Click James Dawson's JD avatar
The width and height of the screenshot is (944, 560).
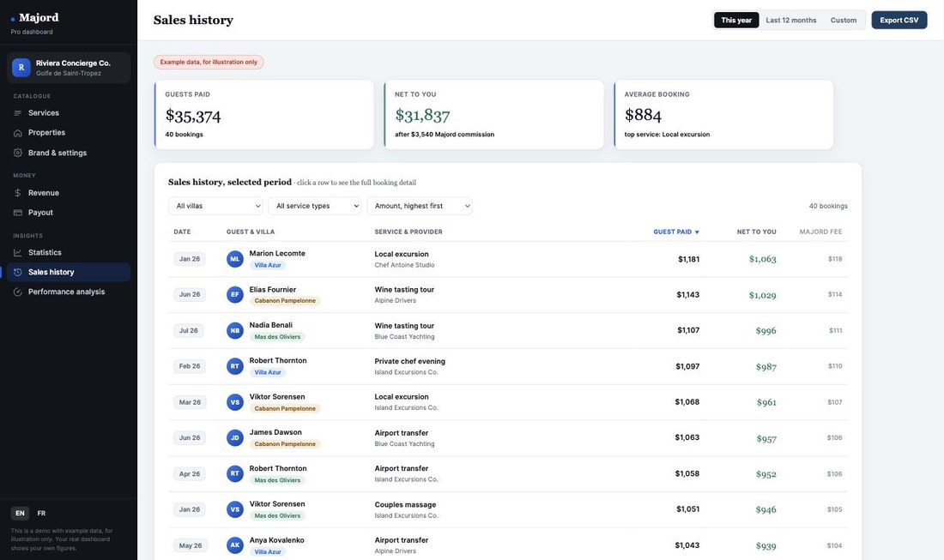tap(235, 438)
